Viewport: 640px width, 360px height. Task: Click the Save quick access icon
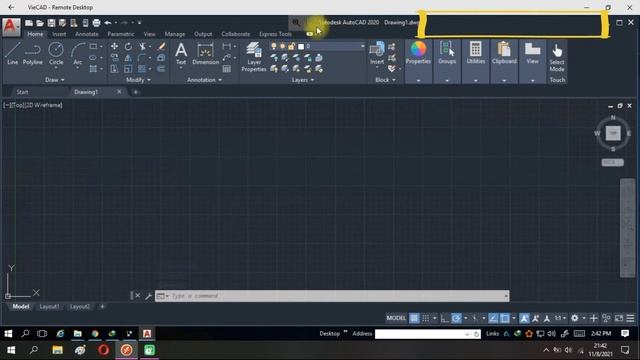pyautogui.click(x=51, y=23)
